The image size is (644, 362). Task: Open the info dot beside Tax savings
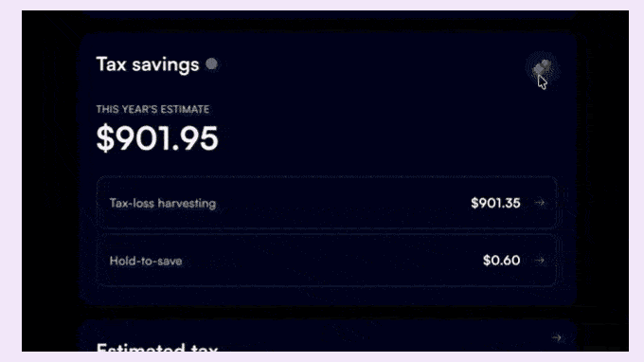[x=211, y=64]
